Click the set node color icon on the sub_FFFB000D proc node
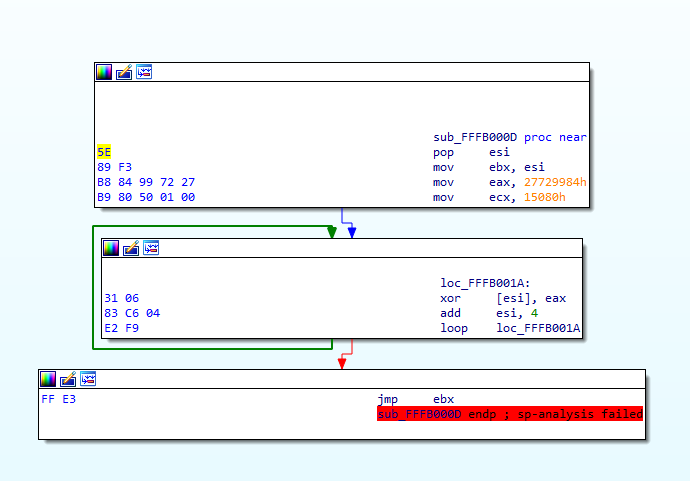The width and height of the screenshot is (690, 481). coord(104,72)
